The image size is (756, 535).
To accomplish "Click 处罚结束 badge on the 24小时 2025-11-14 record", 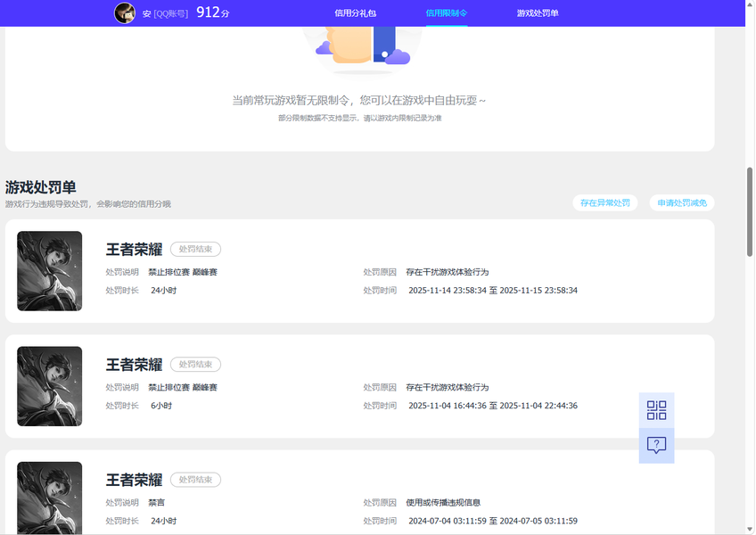I will click(x=195, y=249).
